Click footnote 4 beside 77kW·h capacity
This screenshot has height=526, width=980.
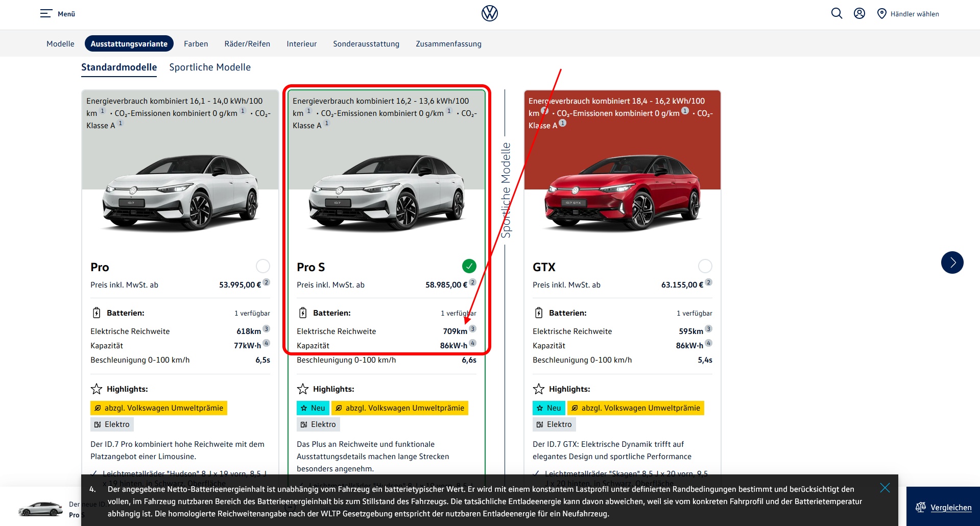[267, 343]
